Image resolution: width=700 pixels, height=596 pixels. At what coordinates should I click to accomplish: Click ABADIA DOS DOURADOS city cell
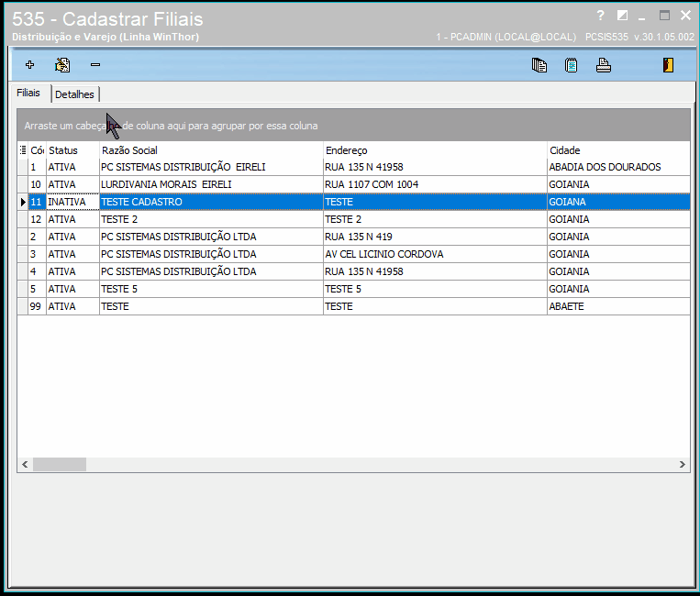coord(618,167)
